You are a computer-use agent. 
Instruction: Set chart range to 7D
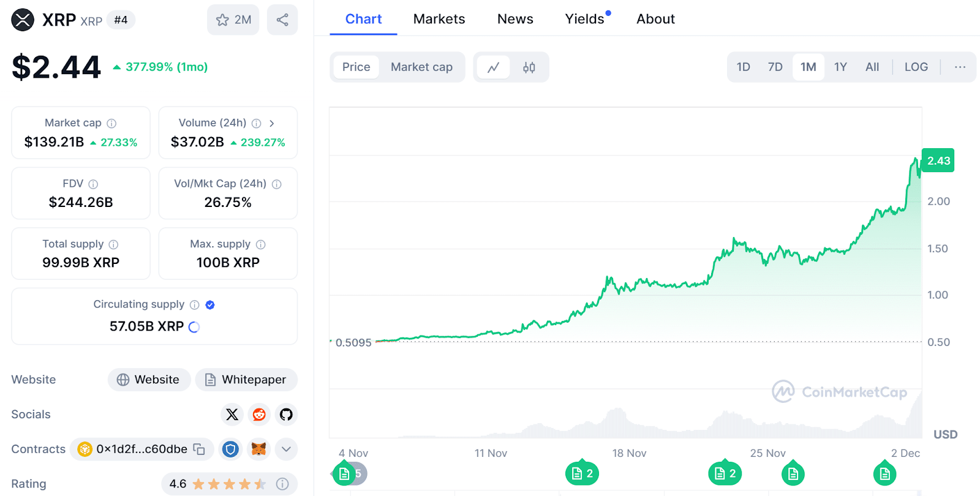click(775, 67)
